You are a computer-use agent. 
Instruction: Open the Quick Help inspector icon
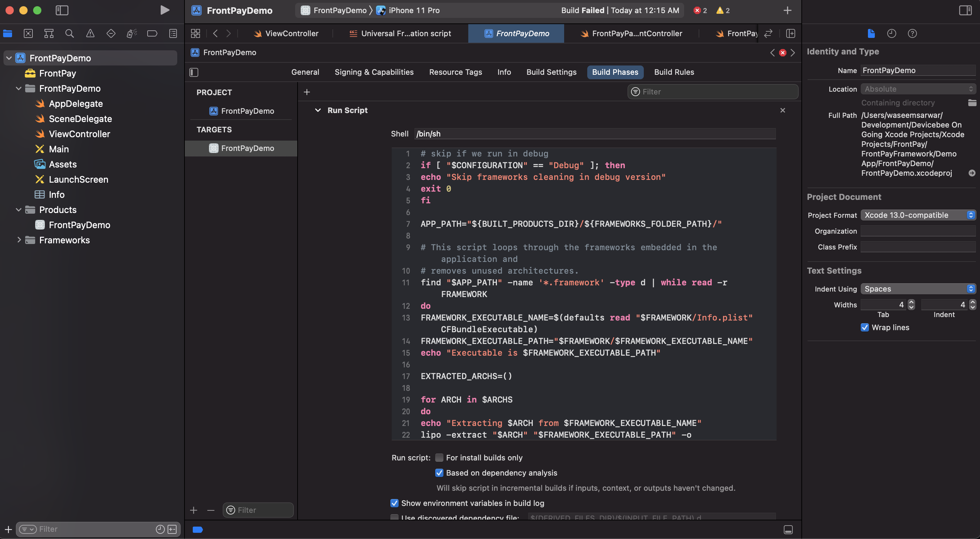pos(912,33)
